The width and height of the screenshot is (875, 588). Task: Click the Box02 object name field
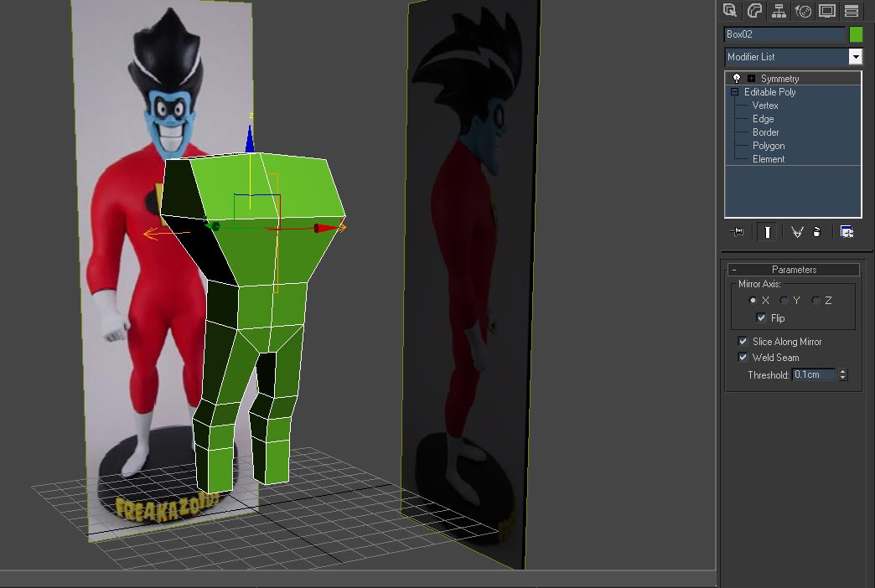click(x=784, y=34)
